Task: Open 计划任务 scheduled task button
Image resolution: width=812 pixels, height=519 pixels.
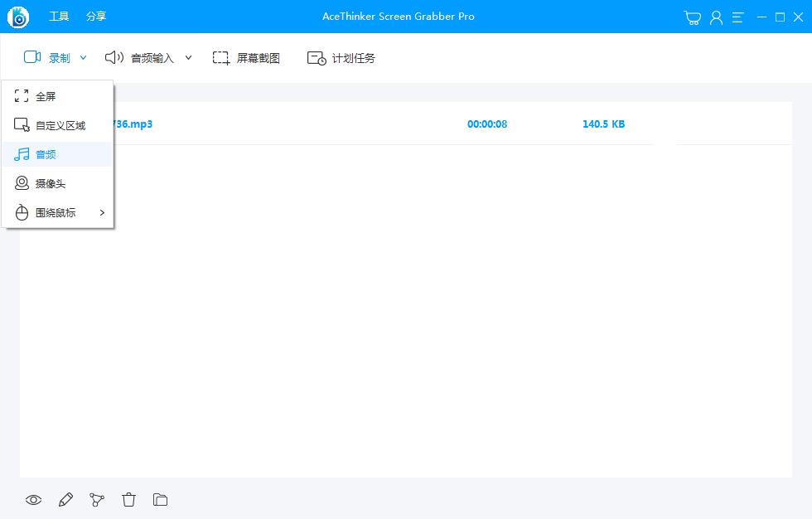Action: (x=341, y=58)
